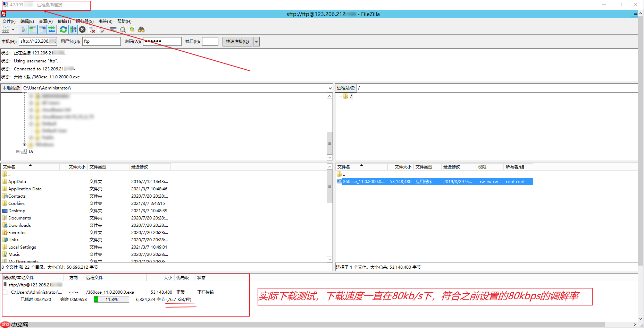Sort remote files by 文件大小 column
644x328 pixels.
click(401, 167)
